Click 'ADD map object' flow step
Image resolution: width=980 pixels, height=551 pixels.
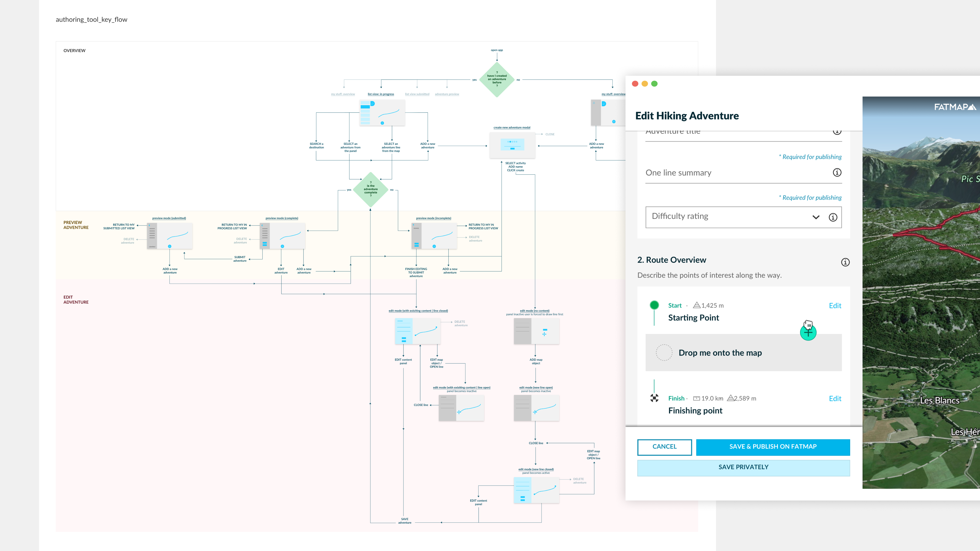(x=536, y=362)
